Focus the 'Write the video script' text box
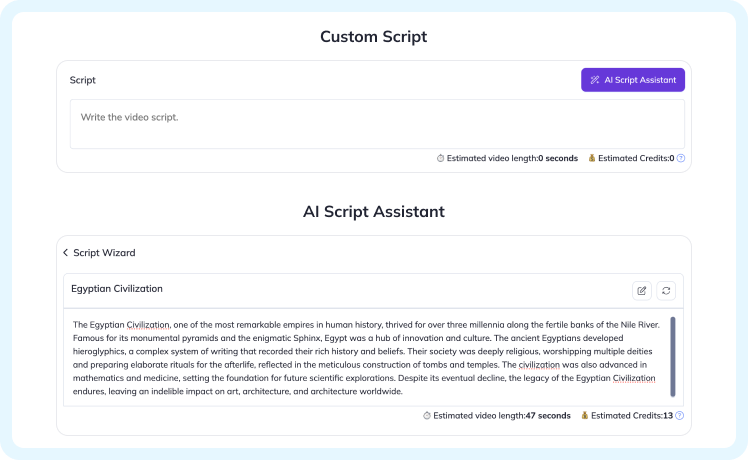Image resolution: width=748 pixels, height=460 pixels. (376, 124)
